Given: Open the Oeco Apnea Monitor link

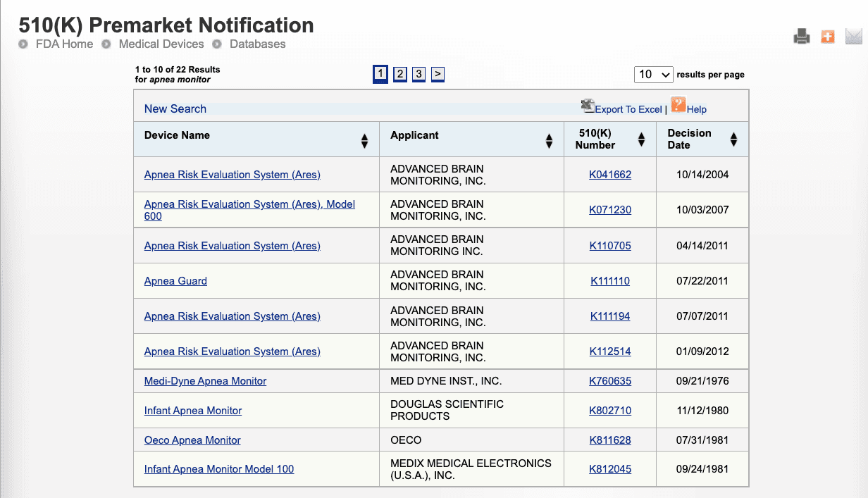Looking at the screenshot, I should coord(192,440).
